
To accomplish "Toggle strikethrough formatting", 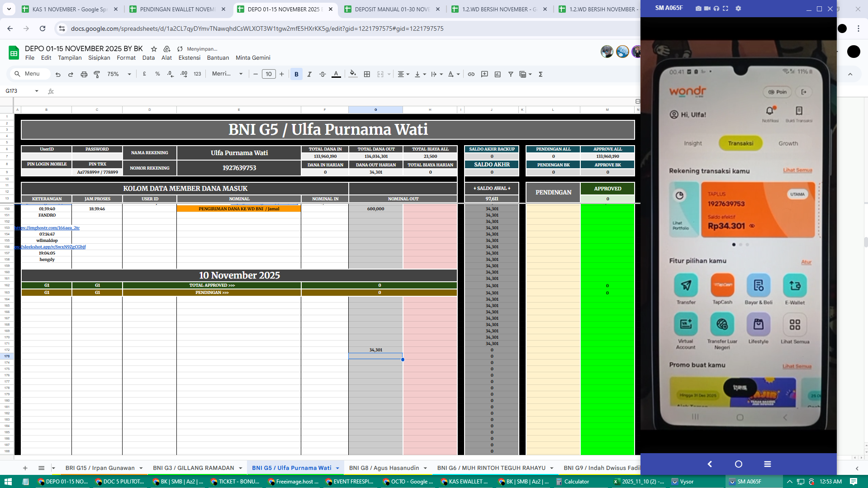I will pyautogui.click(x=323, y=74).
